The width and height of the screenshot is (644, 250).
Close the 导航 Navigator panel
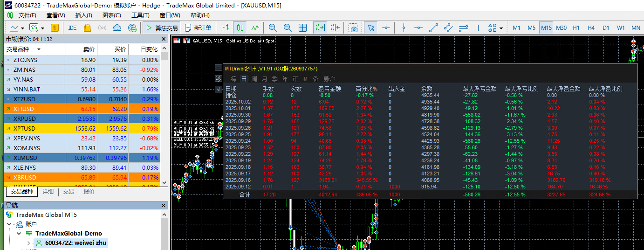(x=164, y=205)
